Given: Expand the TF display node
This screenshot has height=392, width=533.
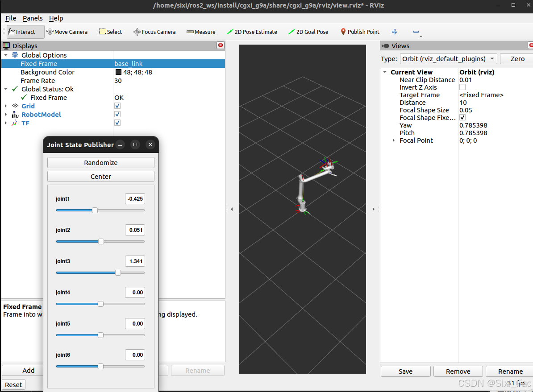Looking at the screenshot, I should tap(6, 123).
